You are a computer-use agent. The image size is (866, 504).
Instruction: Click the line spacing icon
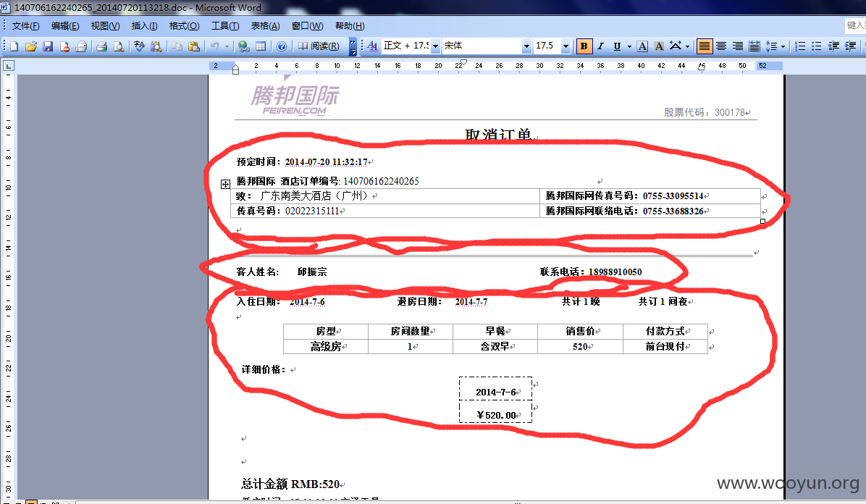click(772, 46)
